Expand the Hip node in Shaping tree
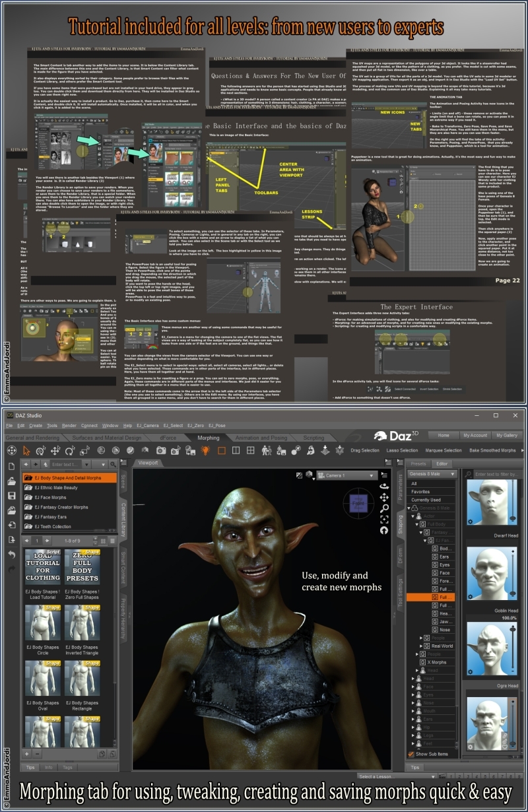This screenshot has width=528, height=812. (x=413, y=727)
